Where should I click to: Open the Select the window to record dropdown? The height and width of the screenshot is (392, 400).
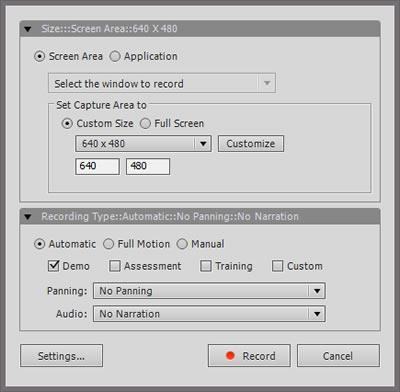pyautogui.click(x=162, y=83)
